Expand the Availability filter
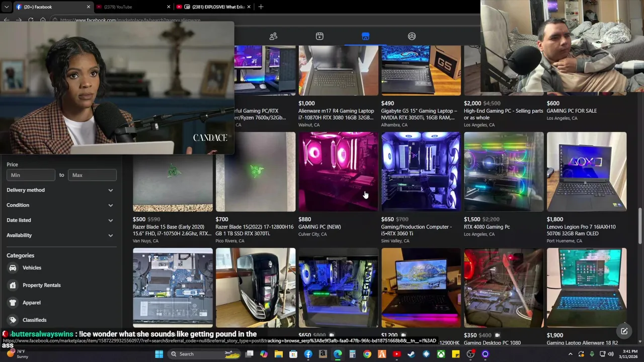Image resolution: width=644 pixels, height=362 pixels. (x=60, y=235)
